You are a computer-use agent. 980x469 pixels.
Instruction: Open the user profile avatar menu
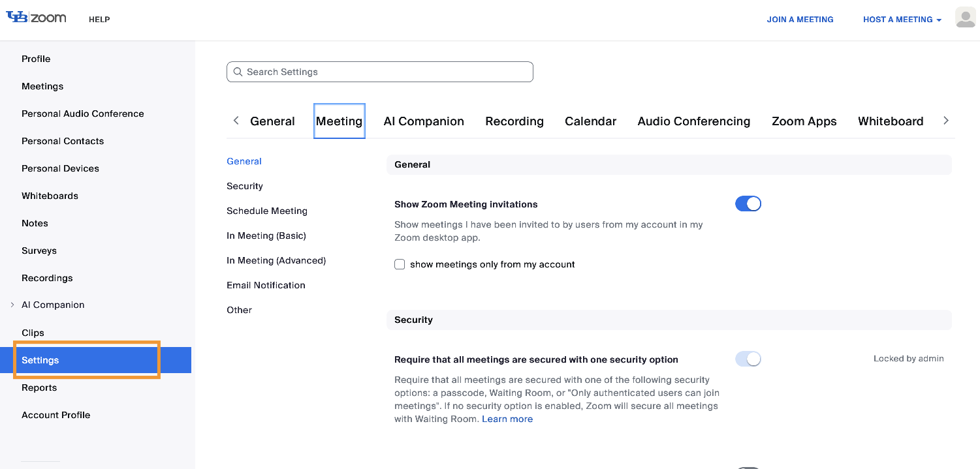coord(965,18)
